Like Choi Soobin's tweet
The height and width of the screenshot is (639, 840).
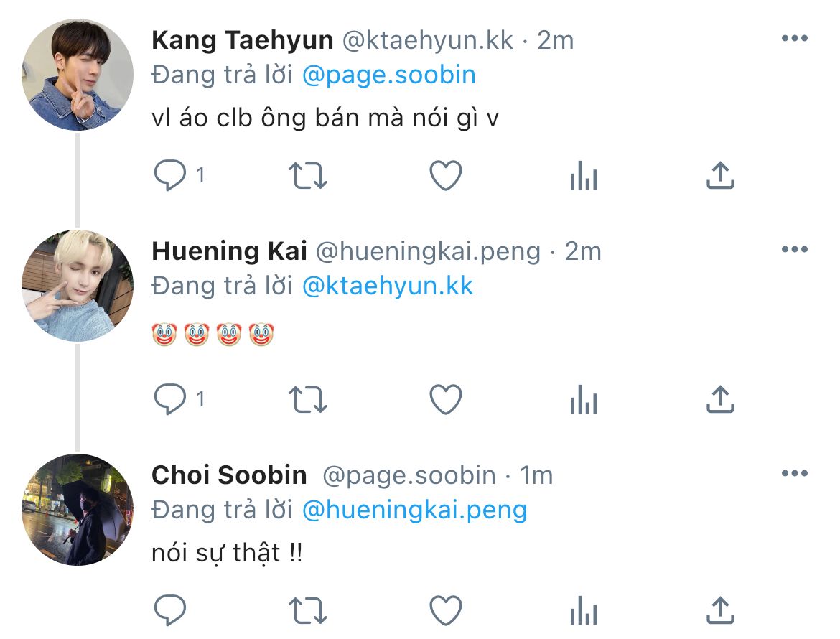[x=446, y=610]
